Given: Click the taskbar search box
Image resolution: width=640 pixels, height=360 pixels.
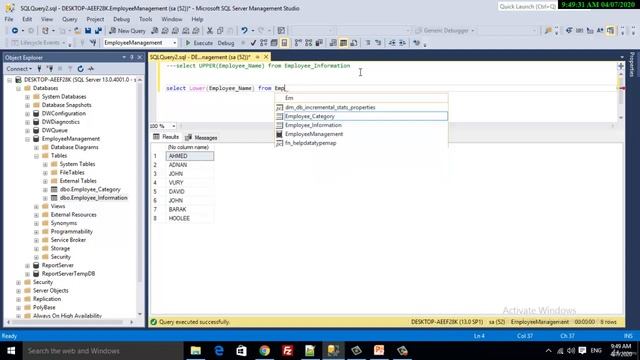Looking at the screenshot, I should point(102,351).
